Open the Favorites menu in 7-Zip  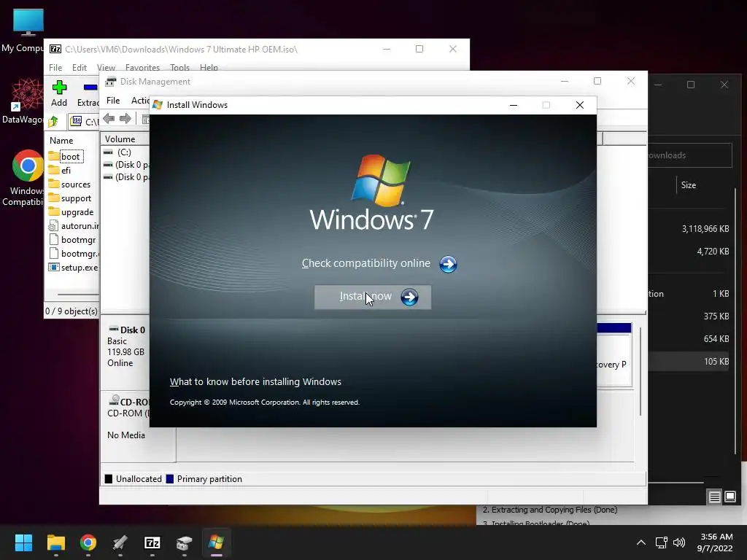pyautogui.click(x=142, y=68)
